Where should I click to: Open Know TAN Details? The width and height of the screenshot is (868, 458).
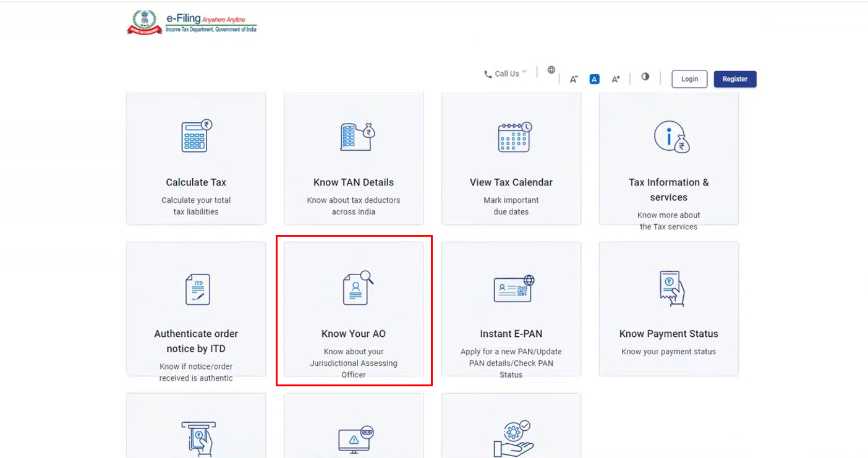tap(353, 158)
